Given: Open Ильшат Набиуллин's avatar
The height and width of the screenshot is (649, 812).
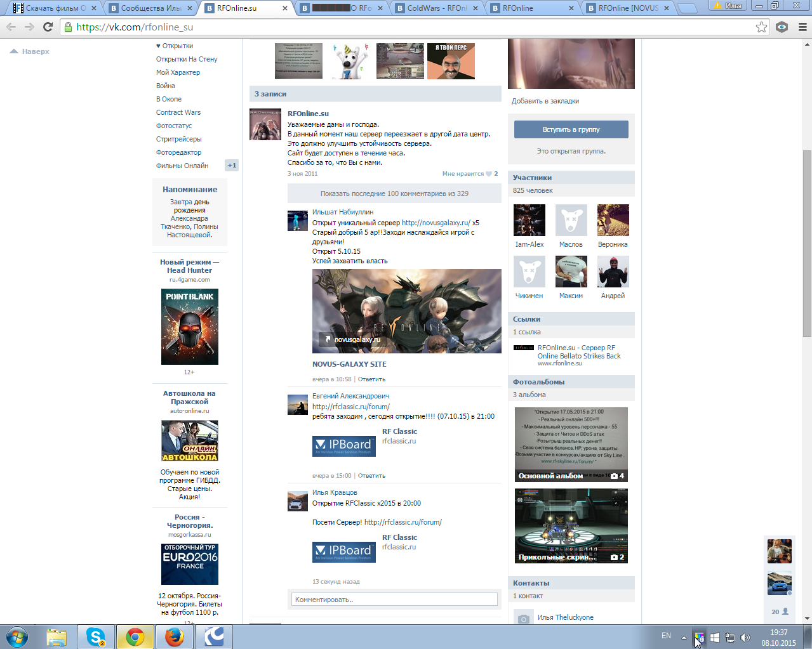Looking at the screenshot, I should click(298, 221).
